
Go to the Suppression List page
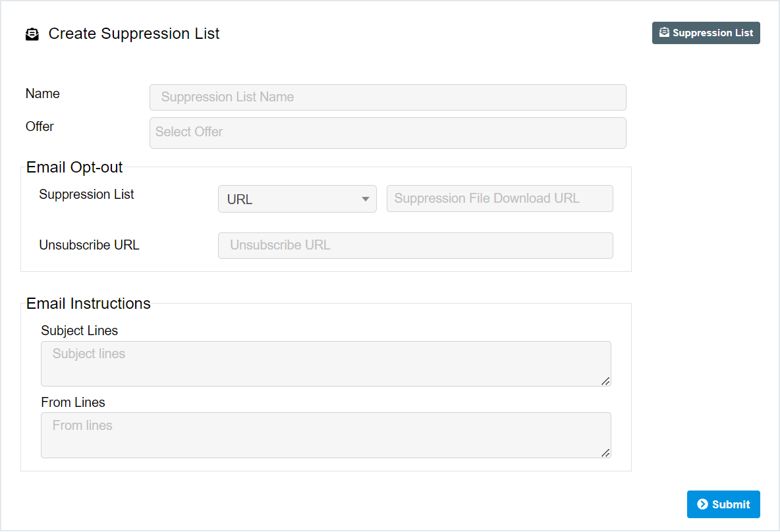(706, 33)
